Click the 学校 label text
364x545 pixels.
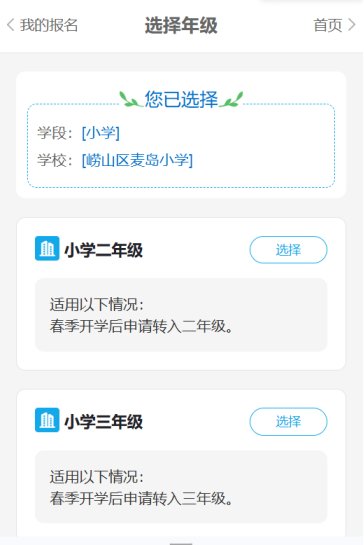pyautogui.click(x=52, y=160)
